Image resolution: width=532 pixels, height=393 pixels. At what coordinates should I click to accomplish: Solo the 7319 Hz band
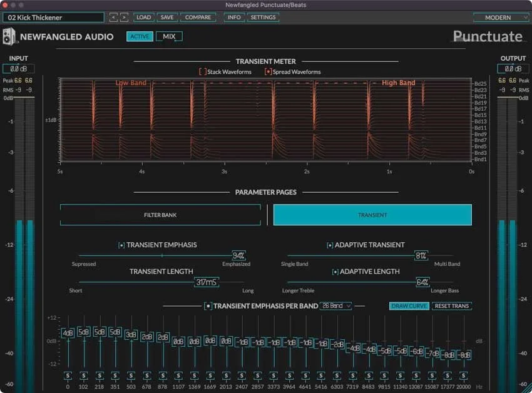tap(353, 375)
